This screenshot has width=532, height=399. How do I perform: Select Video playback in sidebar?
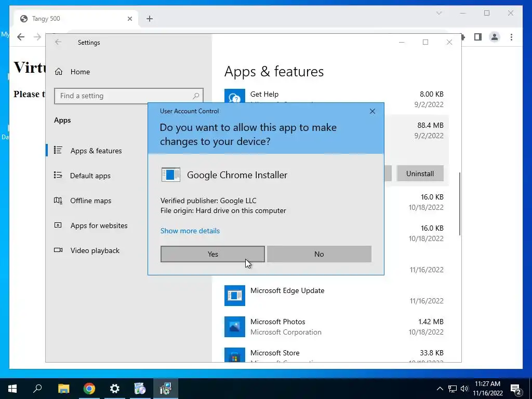pos(95,250)
